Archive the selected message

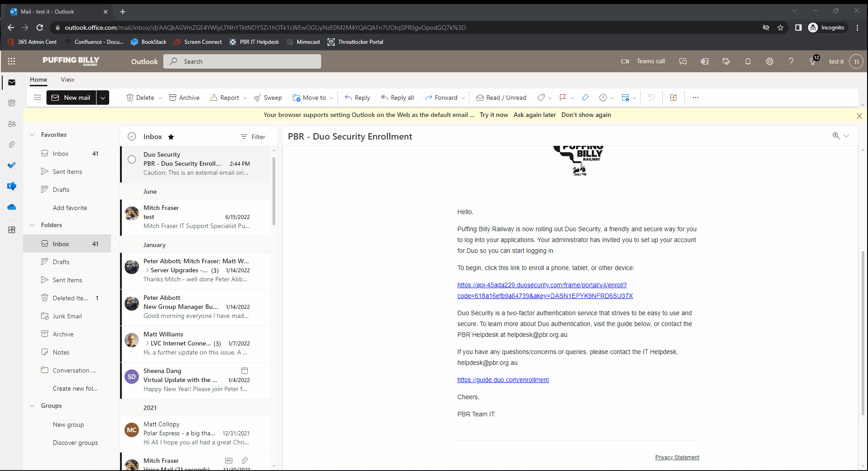point(184,98)
